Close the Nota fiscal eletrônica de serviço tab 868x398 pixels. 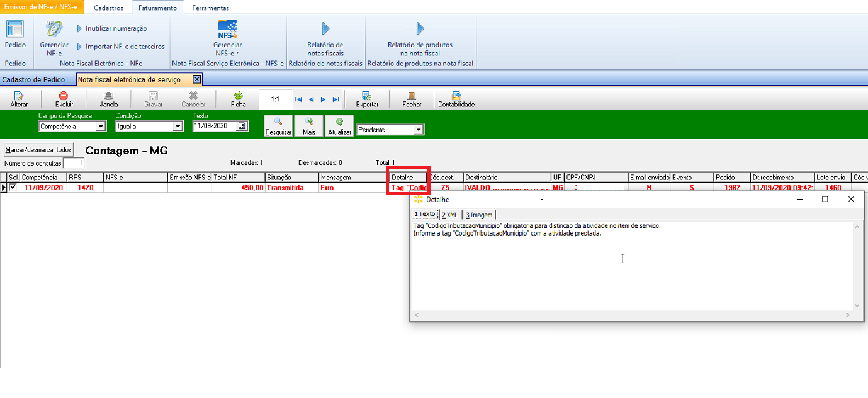[196, 79]
